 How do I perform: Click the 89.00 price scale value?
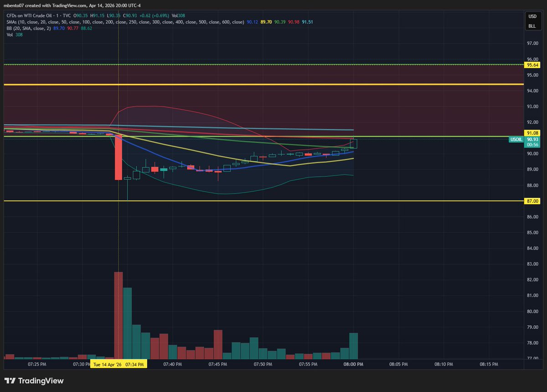533,170
